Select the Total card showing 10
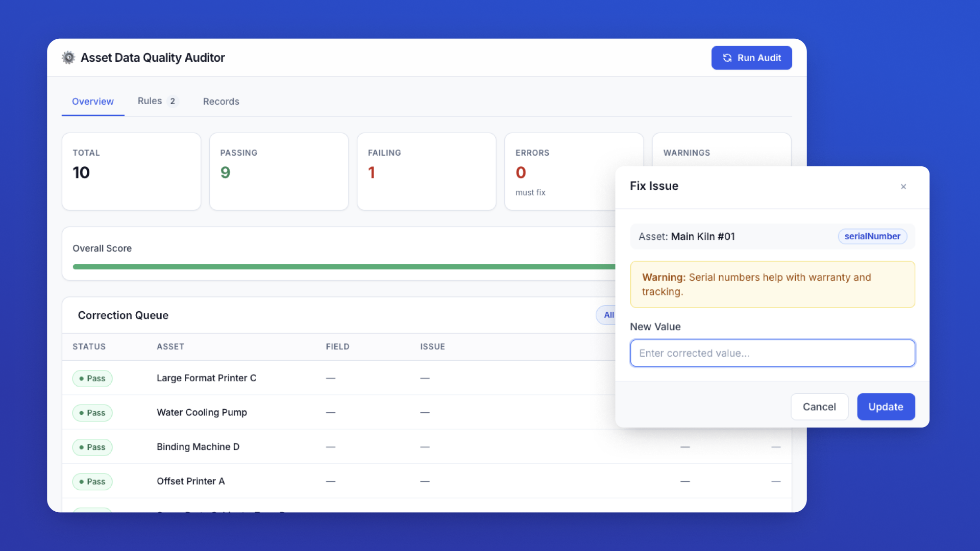Image resolution: width=980 pixels, height=551 pixels. (x=131, y=171)
